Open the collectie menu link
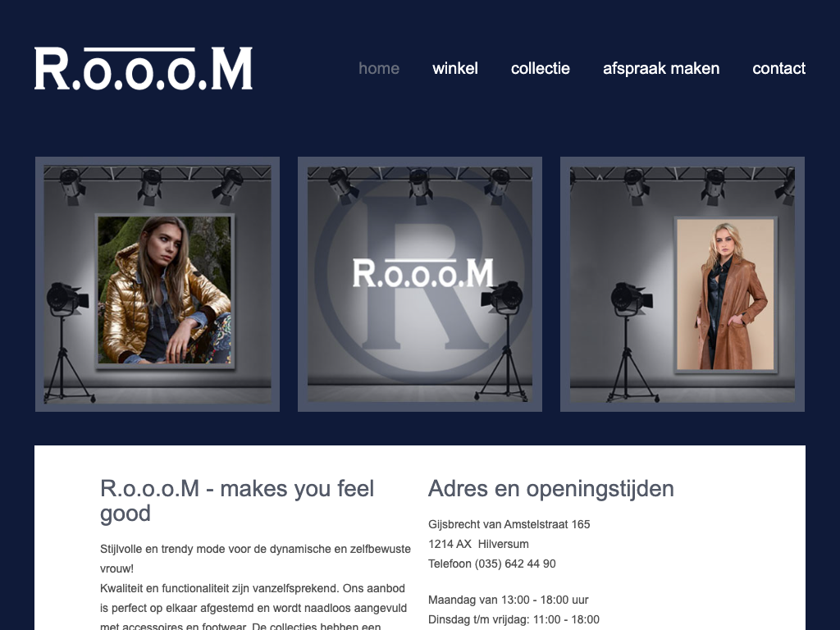Image resolution: width=840 pixels, height=630 pixels. 540,69
